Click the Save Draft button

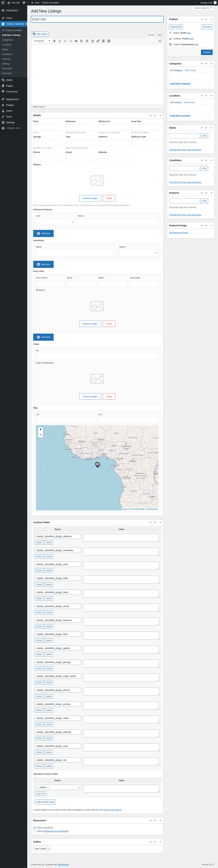176,27
